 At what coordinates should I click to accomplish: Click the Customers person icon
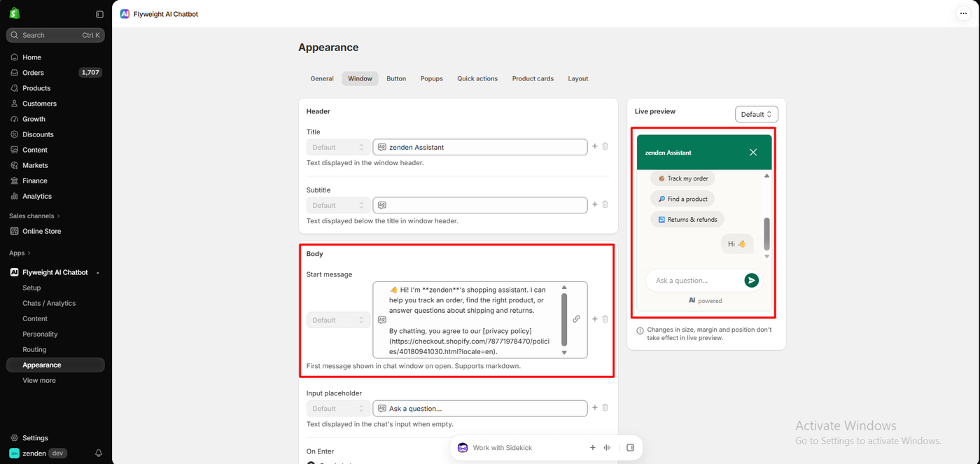[x=15, y=104]
